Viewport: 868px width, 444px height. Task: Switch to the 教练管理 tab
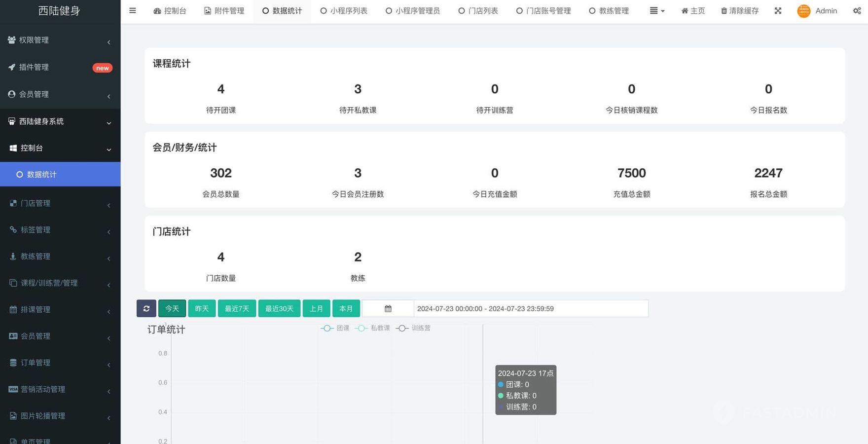pos(609,11)
